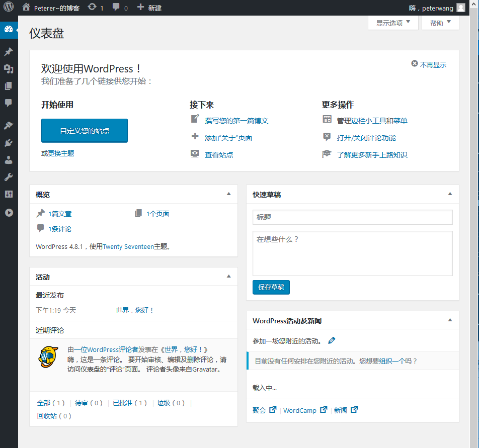Open the WordPress logo menu
Screen dimensions: 479x448
coord(9,7)
